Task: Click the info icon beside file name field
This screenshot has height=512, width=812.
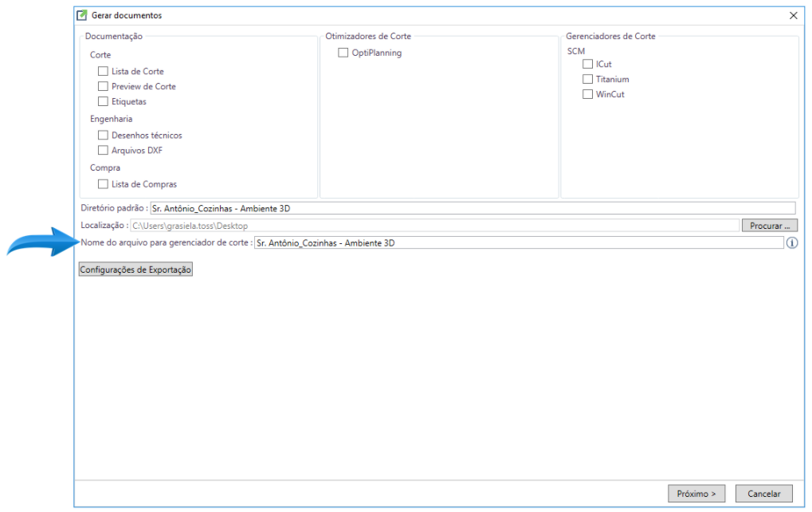Action: click(792, 242)
